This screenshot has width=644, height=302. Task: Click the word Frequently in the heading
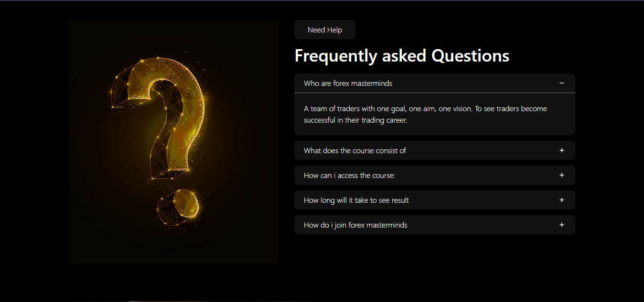tap(336, 56)
